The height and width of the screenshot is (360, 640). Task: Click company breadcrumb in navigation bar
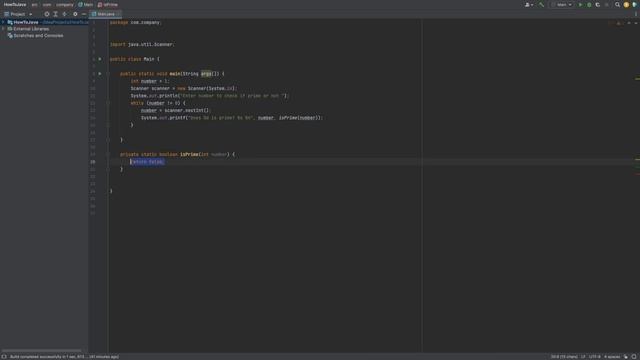coord(65,5)
